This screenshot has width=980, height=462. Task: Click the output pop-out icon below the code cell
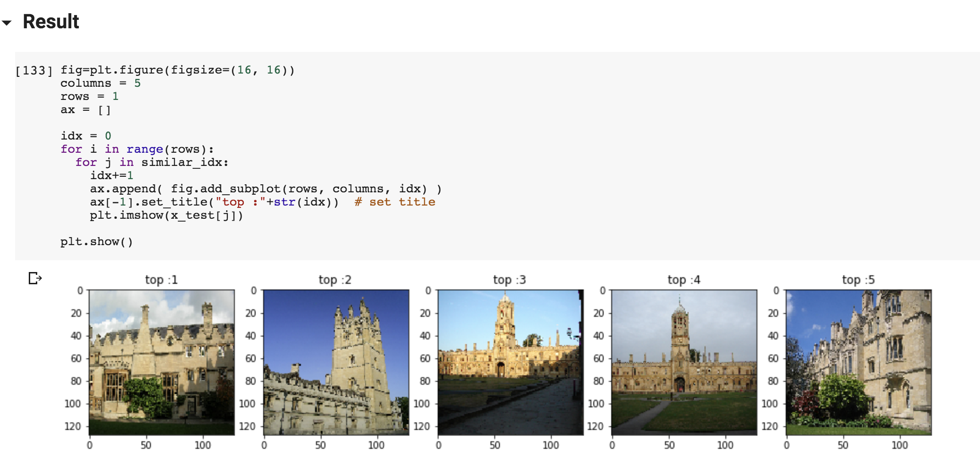point(35,279)
